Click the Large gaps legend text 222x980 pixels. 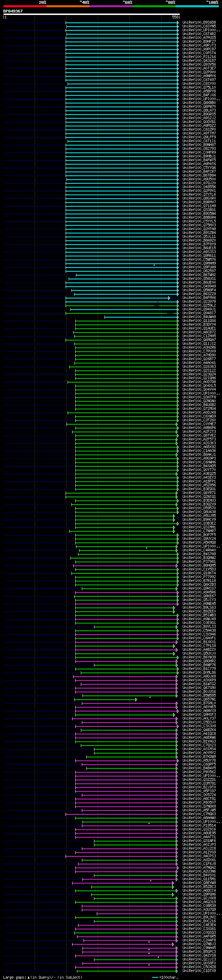(x=42, y=977)
